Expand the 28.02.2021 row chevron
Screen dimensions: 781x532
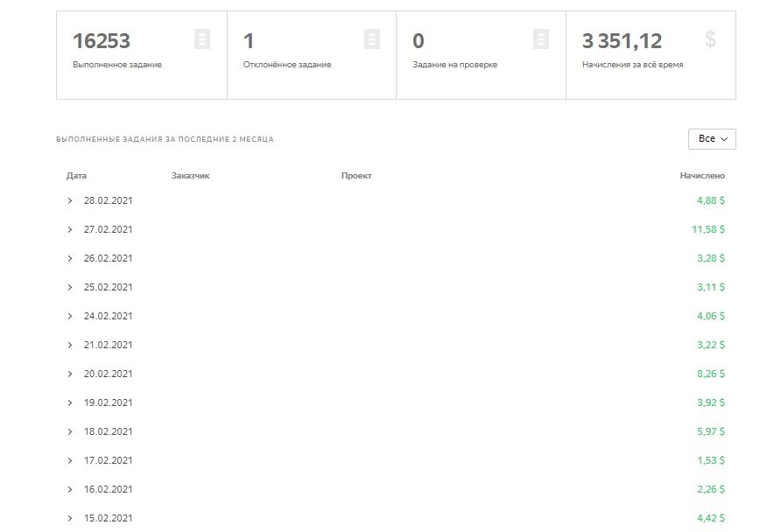click(70, 200)
